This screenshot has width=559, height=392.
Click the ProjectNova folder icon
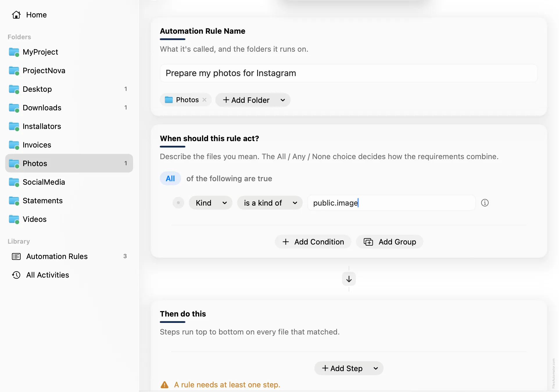[14, 71]
